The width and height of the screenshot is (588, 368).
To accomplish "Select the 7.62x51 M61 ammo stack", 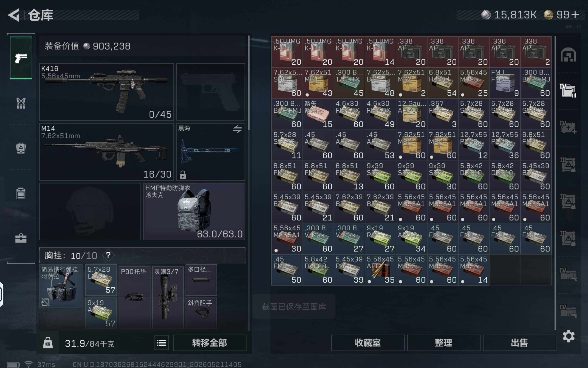I will [318, 83].
